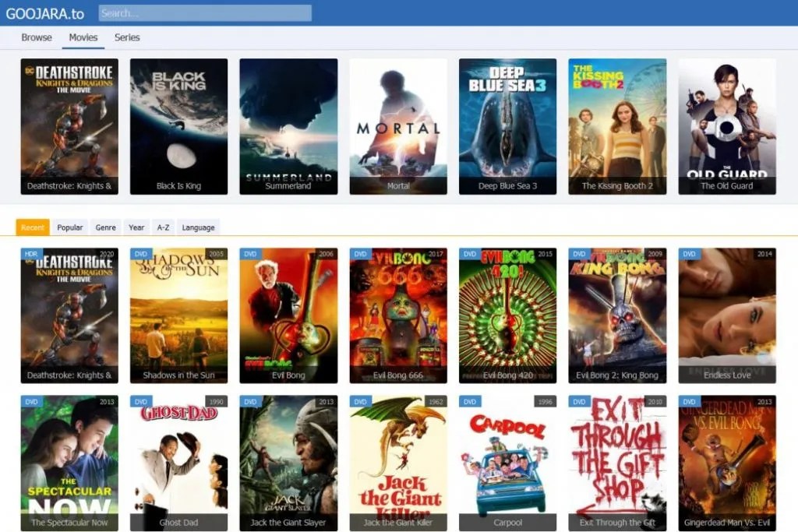This screenshot has height=532, width=798.
Task: Open Gingerdead Man Vs. Evil Bong poster
Action: pyautogui.click(x=727, y=463)
